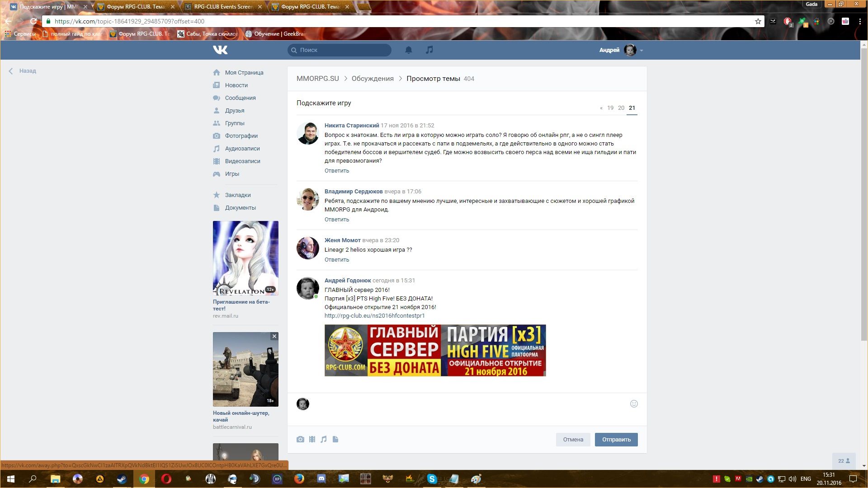This screenshot has width=868, height=488.
Task: Attach an audio file with note icon
Action: (x=324, y=439)
